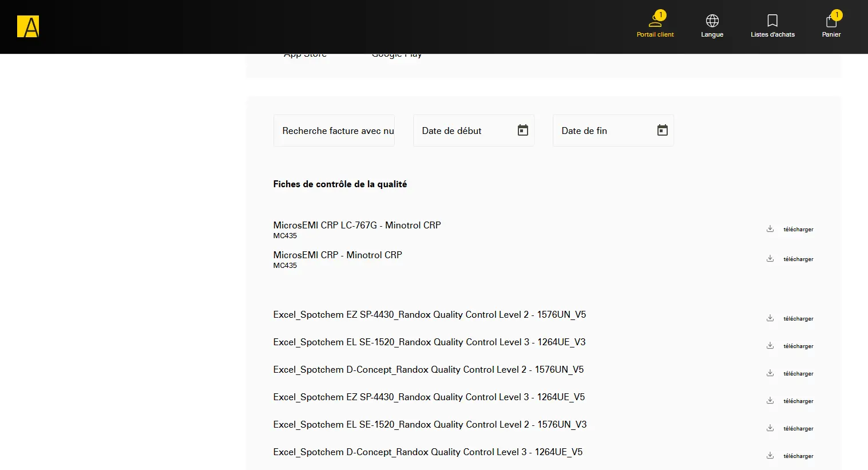Click télécharger for D-Concept Level 3 1264UE_V5
Viewport: 868px width, 470px height.
(798, 456)
